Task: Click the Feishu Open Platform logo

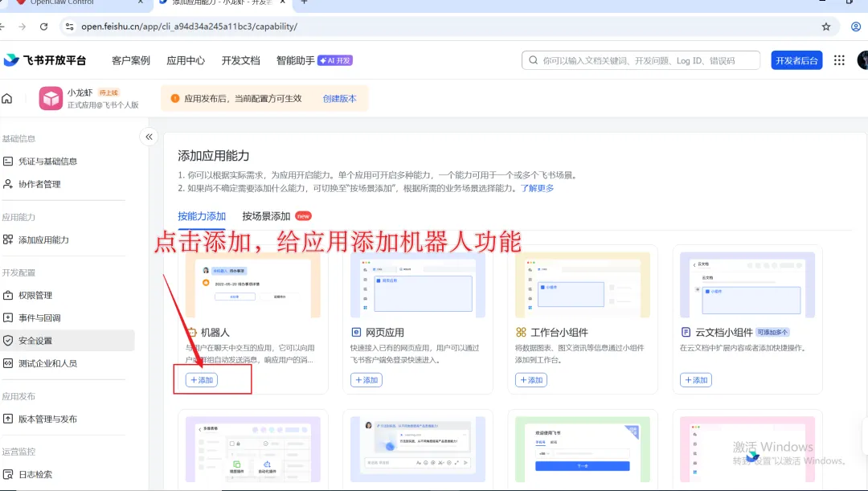Action: 45,60
